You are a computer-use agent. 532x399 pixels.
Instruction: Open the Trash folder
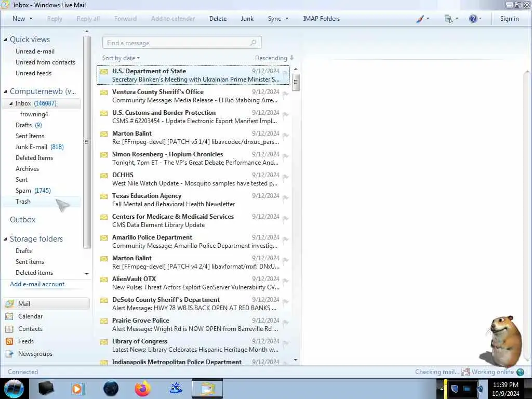click(x=23, y=202)
